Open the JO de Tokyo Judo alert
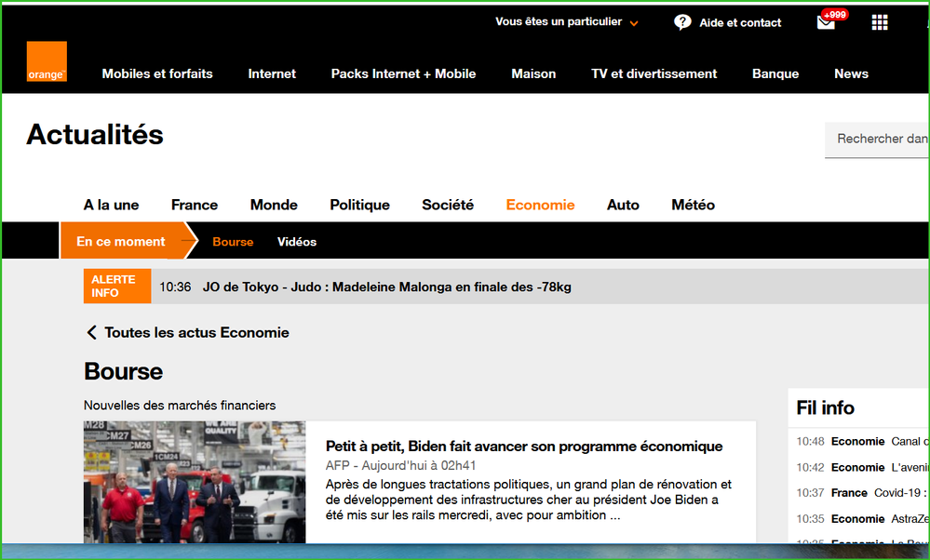The image size is (930, 560). (x=386, y=287)
